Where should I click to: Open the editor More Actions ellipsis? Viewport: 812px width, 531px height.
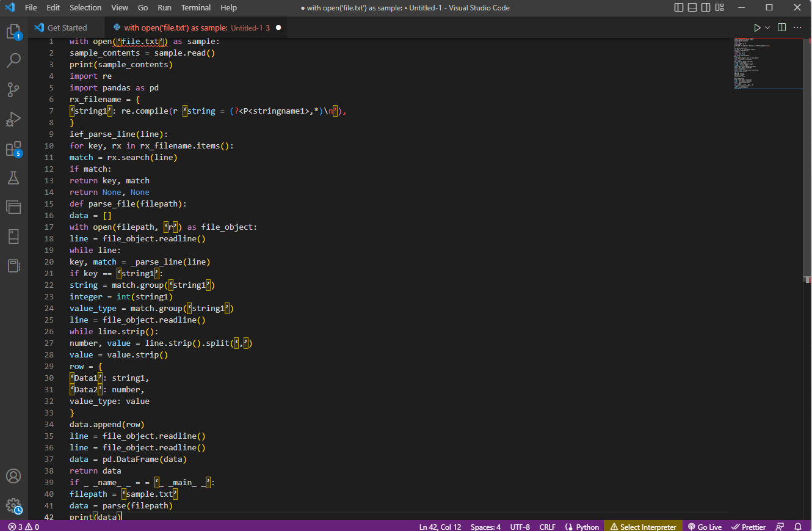[x=797, y=27]
